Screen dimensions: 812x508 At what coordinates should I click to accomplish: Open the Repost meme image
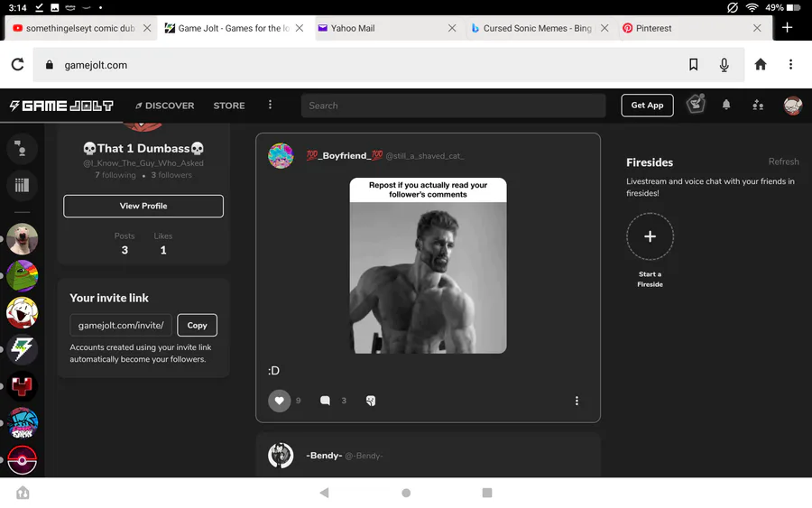point(428,265)
